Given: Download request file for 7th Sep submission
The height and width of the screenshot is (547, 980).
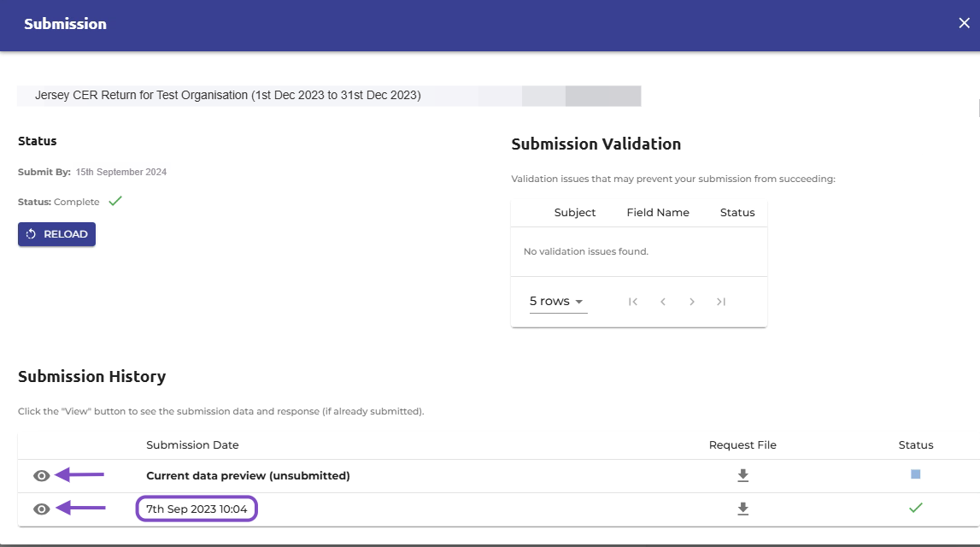Looking at the screenshot, I should [742, 509].
